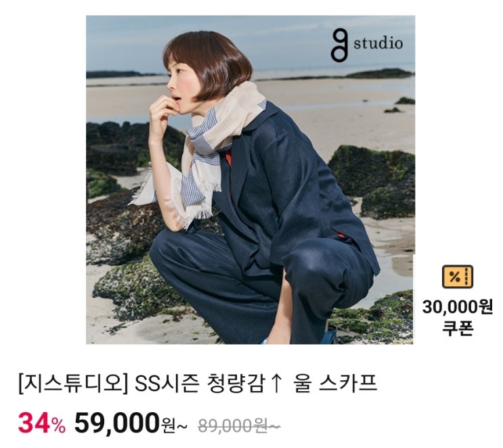This screenshot has height=448, width=503.
Task: Click the 34% discount rate
Action: pos(42,424)
